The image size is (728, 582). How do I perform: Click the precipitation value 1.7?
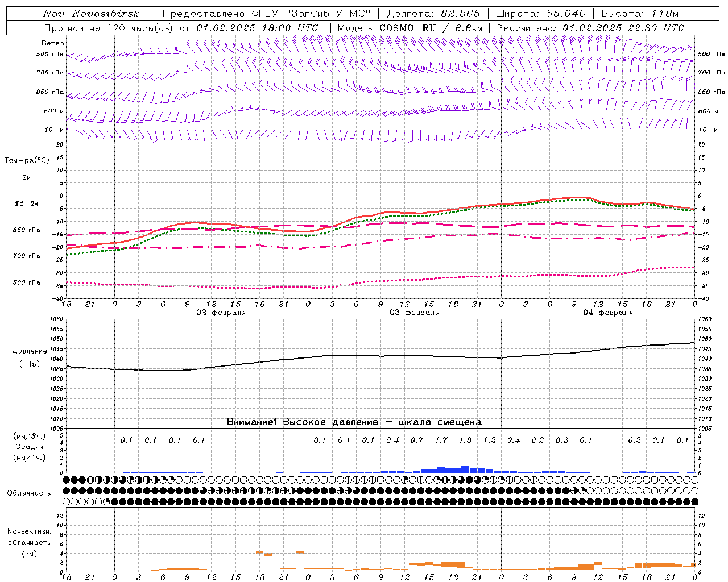(x=441, y=440)
